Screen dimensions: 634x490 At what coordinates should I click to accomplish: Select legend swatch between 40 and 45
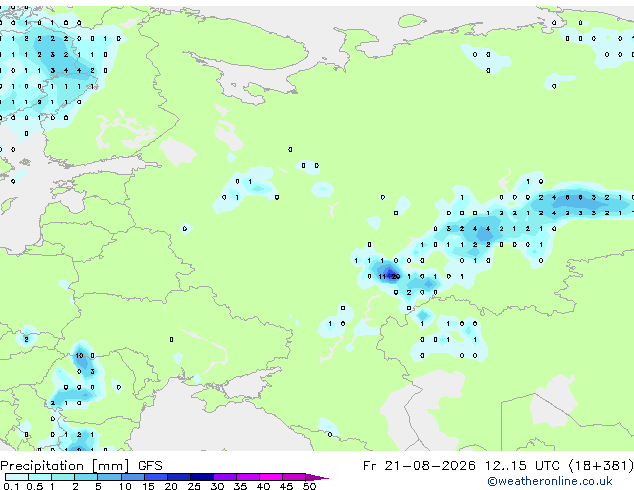(x=271, y=477)
